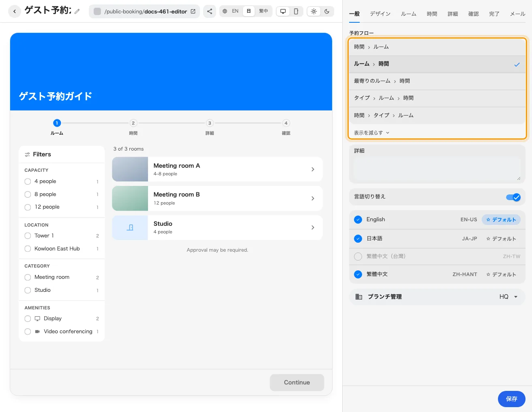Select 最寄りのルーム › 時間 flow
The width and height of the screenshot is (532, 412).
click(437, 81)
